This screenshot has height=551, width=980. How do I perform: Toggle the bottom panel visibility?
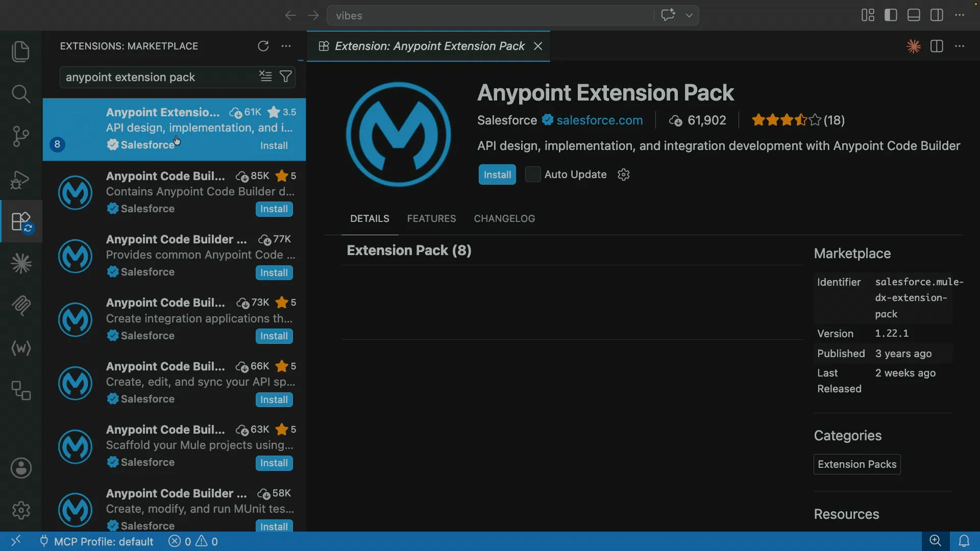[914, 15]
